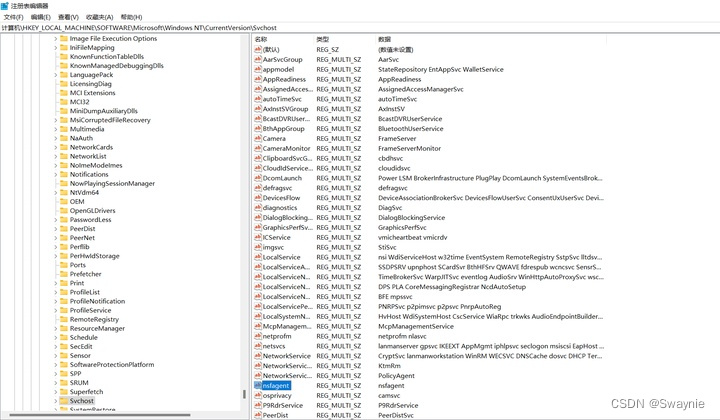
Task: Click the Registry Editor title bar icon
Action: point(5,6)
